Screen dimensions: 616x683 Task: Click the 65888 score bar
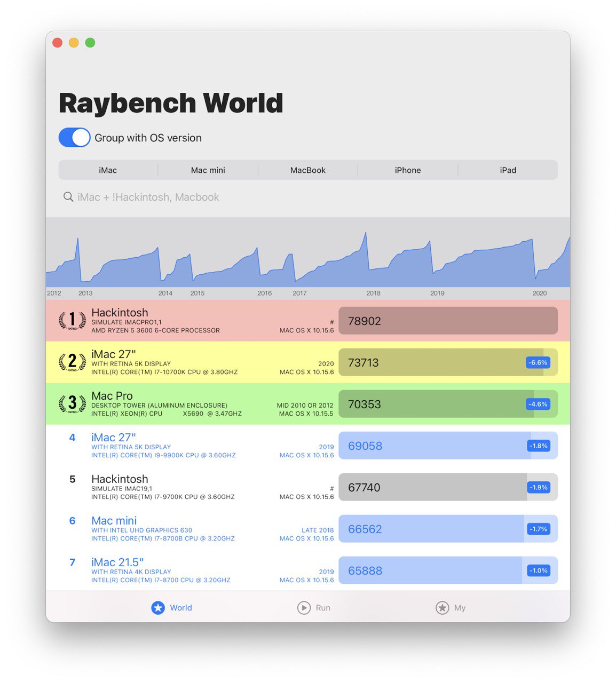pyautogui.click(x=448, y=570)
